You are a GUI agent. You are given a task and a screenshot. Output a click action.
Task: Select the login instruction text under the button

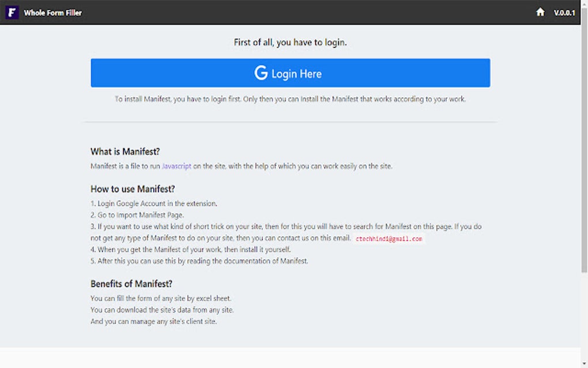tap(290, 99)
